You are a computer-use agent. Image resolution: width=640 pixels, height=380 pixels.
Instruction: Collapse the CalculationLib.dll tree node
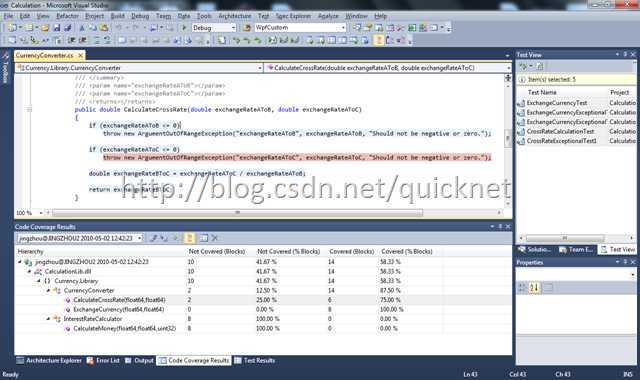pyautogui.click(x=29, y=271)
